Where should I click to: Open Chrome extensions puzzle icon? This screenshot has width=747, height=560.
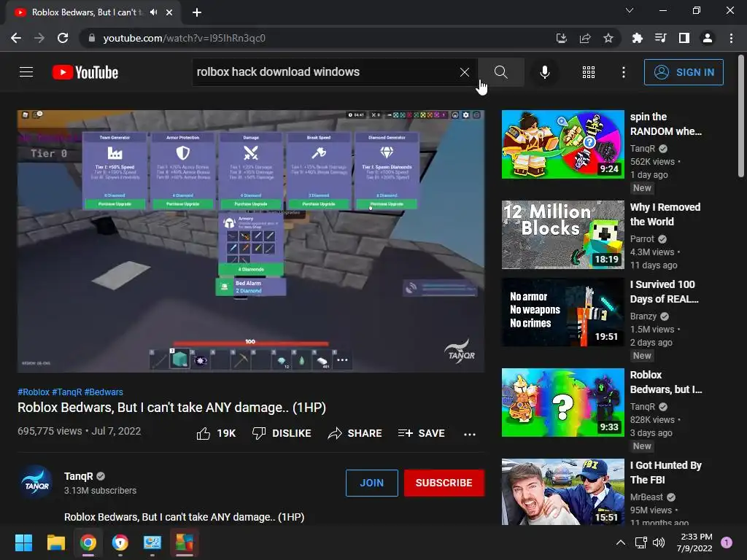(x=637, y=38)
